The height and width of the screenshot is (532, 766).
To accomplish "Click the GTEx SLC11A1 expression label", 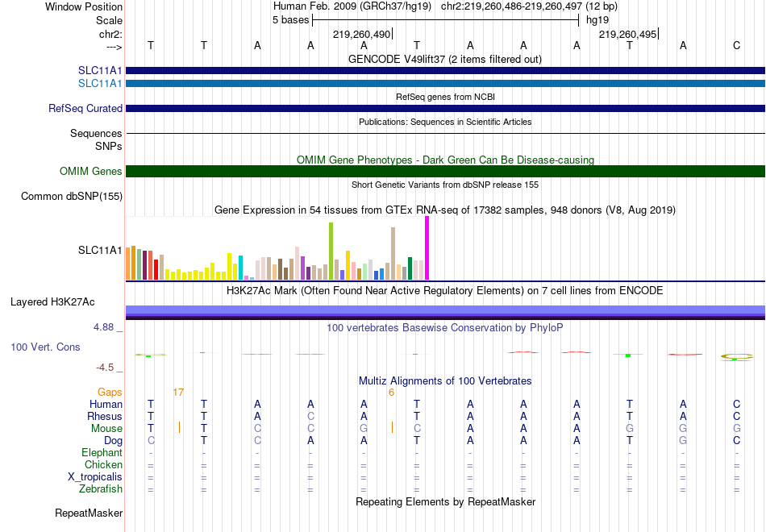I will pyautogui.click(x=100, y=250).
